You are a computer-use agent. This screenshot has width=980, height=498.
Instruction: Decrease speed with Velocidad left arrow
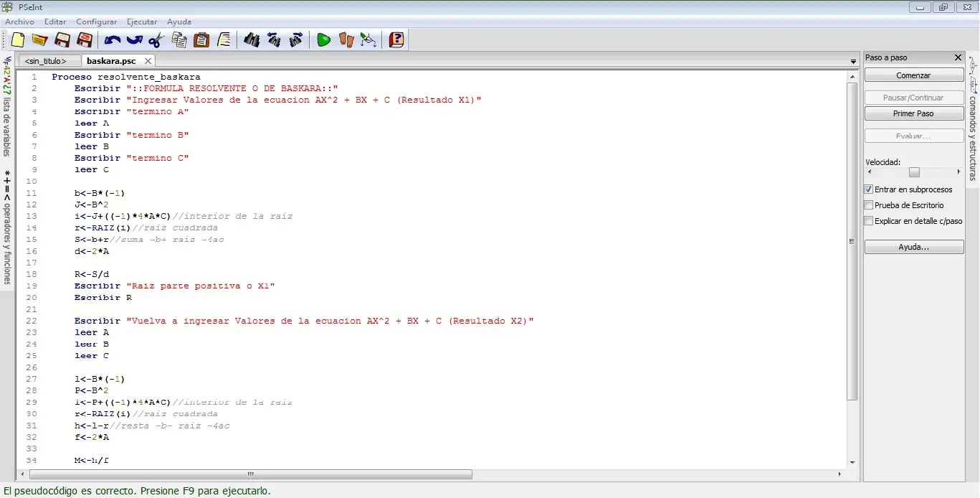point(870,172)
